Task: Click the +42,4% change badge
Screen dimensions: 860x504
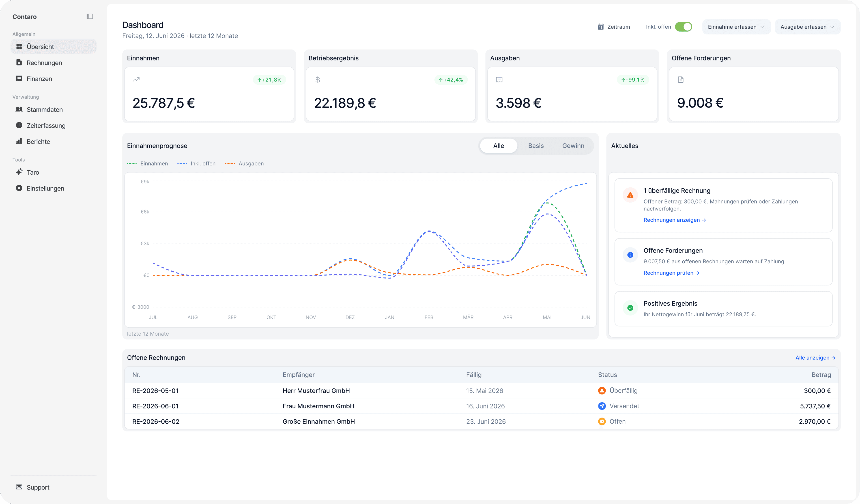Action: click(451, 79)
